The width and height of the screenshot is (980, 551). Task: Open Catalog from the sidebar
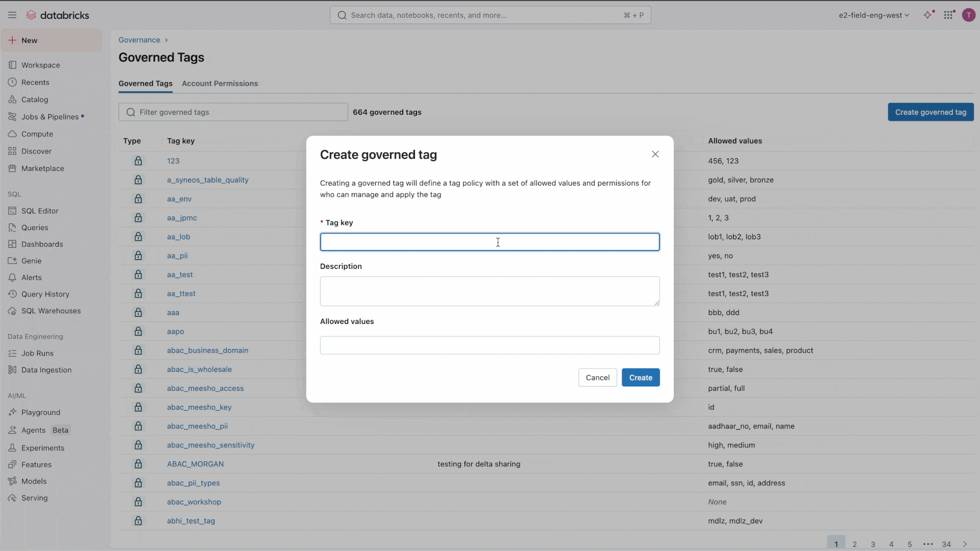click(35, 99)
